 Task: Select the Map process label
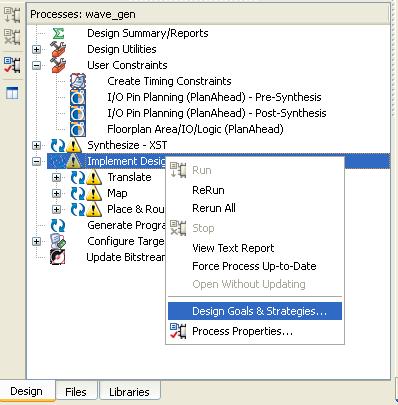(x=117, y=193)
